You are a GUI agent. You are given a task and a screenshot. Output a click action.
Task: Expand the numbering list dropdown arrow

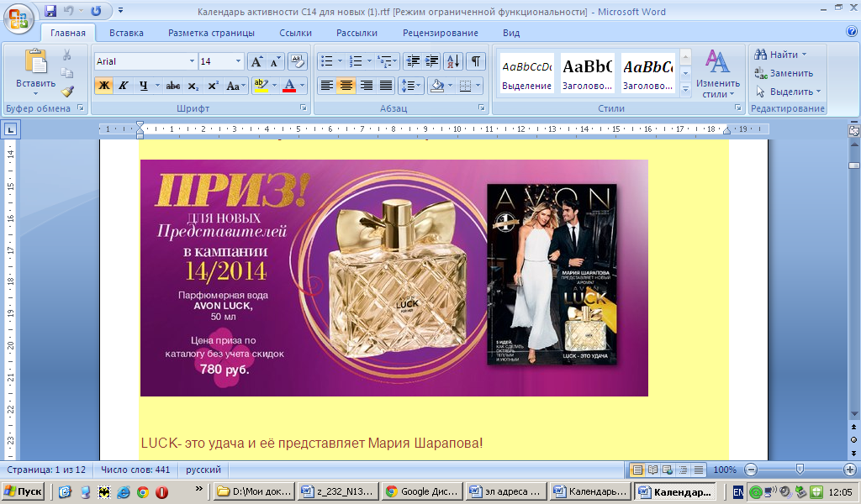(x=369, y=61)
